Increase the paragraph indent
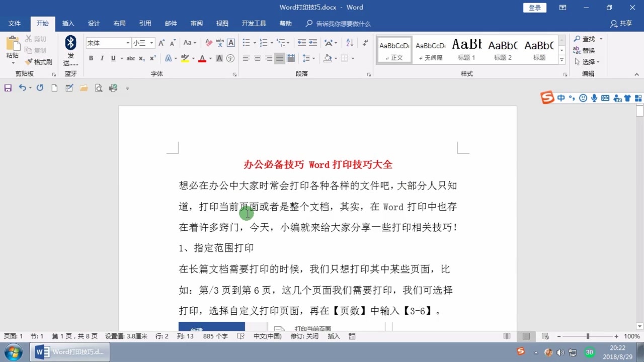 click(x=312, y=43)
